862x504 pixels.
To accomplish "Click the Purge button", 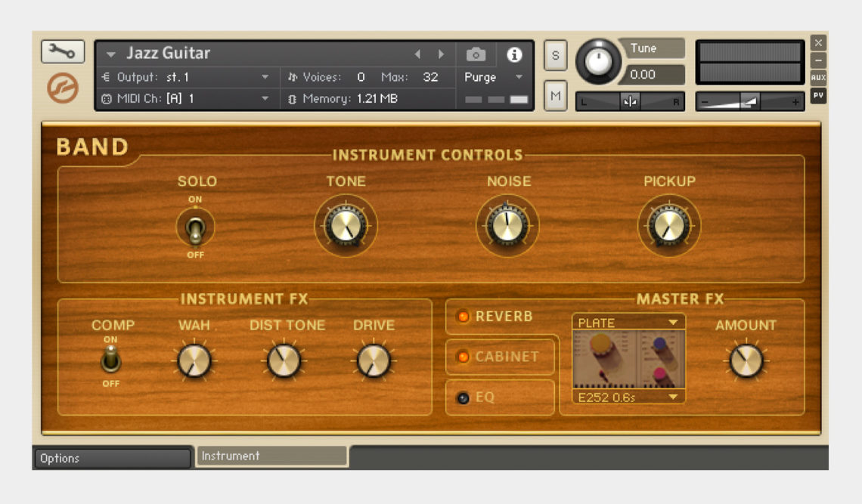I will (x=479, y=76).
